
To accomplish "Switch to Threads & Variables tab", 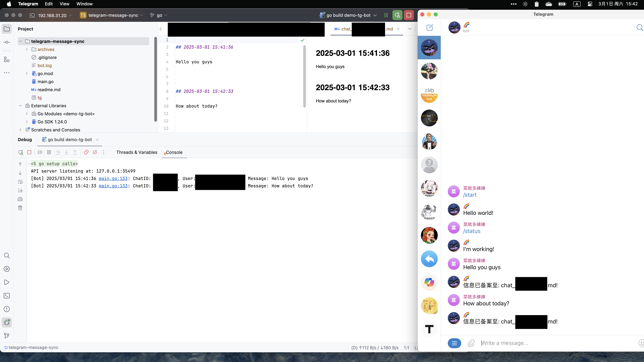I will [x=137, y=152].
